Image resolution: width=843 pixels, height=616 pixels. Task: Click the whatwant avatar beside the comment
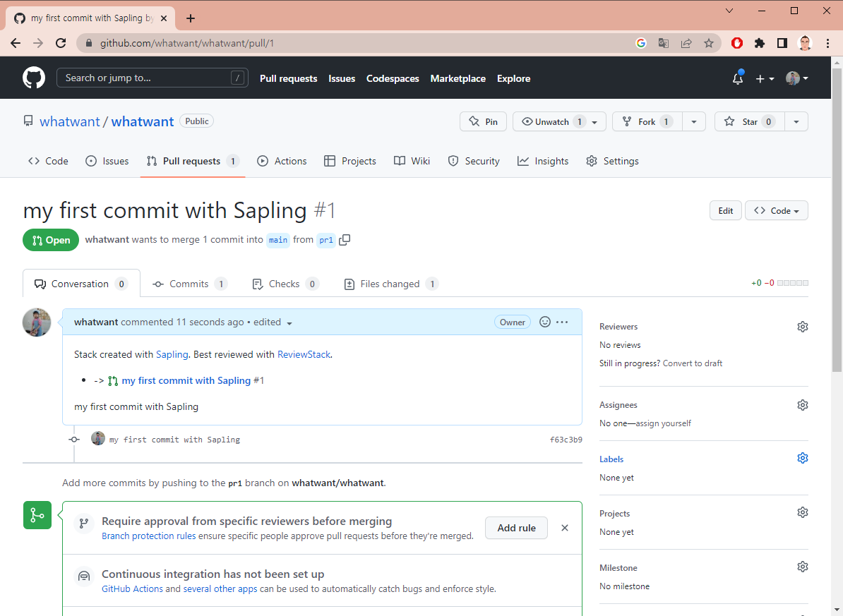37,322
